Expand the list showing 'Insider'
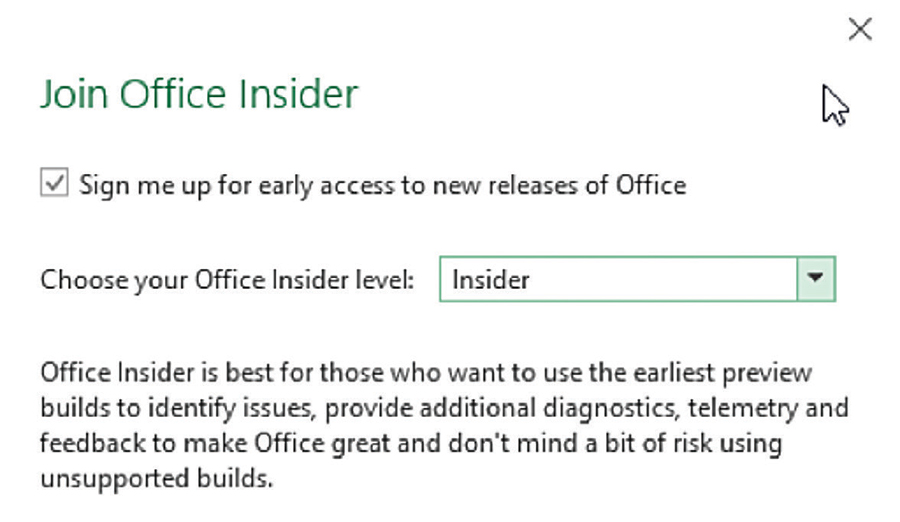Viewport: 900px width, 522px height. (x=816, y=280)
